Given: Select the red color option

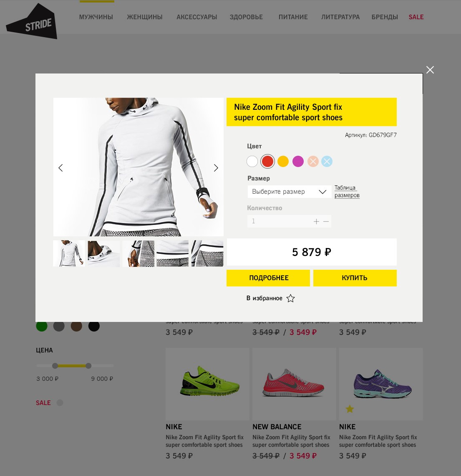Looking at the screenshot, I should pos(267,161).
